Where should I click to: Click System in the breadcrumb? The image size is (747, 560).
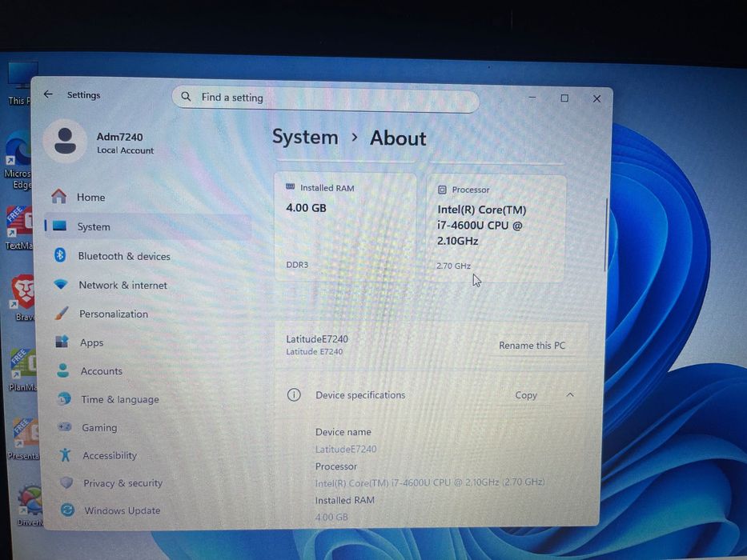point(305,137)
